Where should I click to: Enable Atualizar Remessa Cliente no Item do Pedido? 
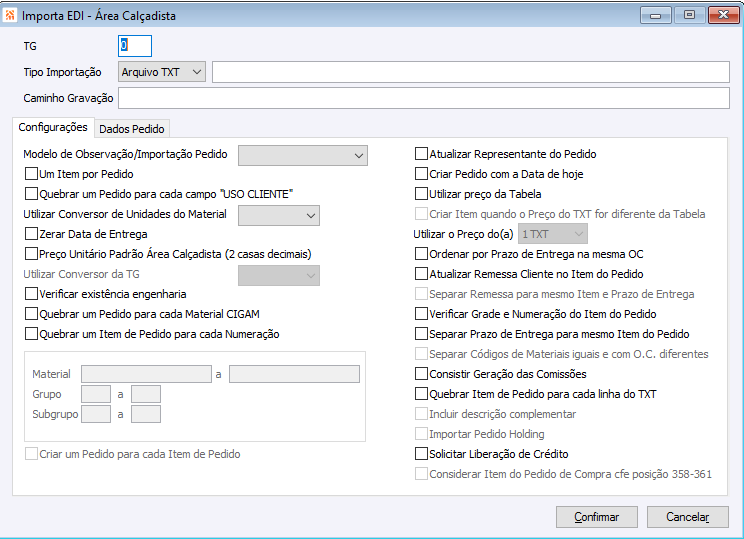(x=421, y=274)
